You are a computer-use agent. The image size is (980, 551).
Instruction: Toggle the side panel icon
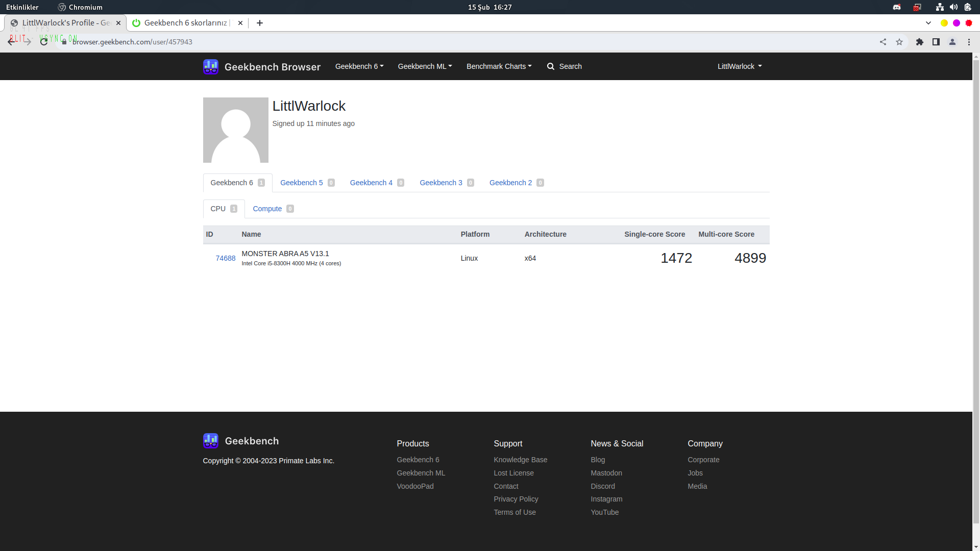936,42
